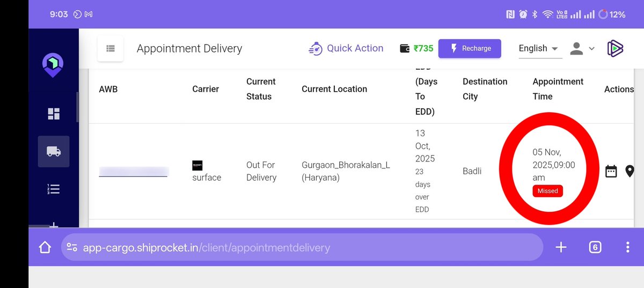Tap the Gmail notification icon in status bar
The height and width of the screenshot is (288, 644).
click(89, 14)
